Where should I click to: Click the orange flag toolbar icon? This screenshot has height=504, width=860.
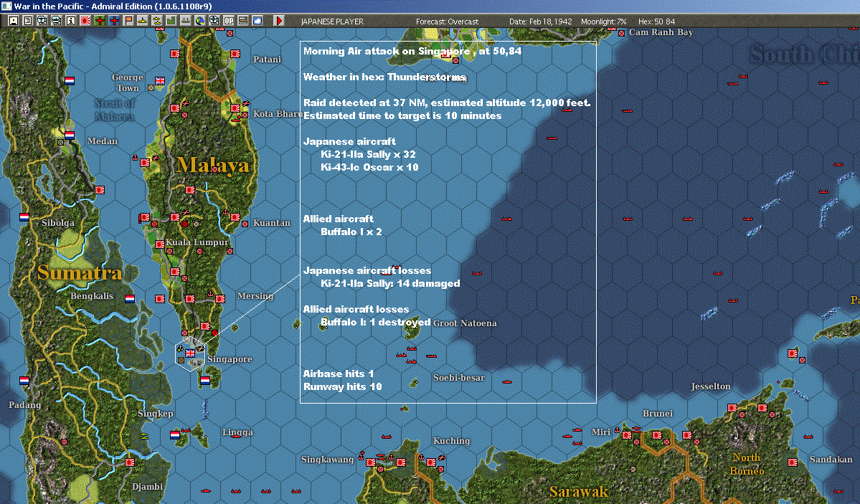click(128, 21)
